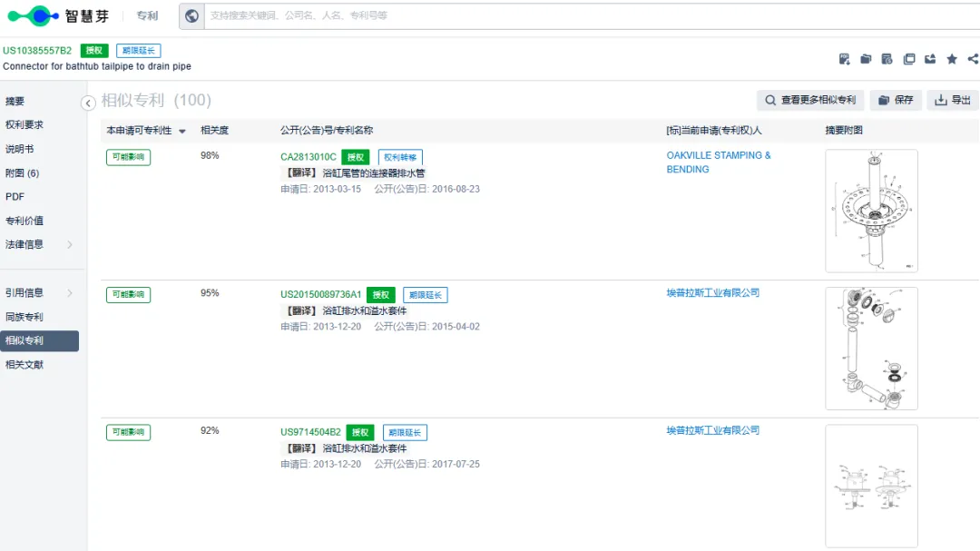Open assignee OAKVILLE STAMPING & BENDING
980x551 pixels.
click(x=718, y=162)
